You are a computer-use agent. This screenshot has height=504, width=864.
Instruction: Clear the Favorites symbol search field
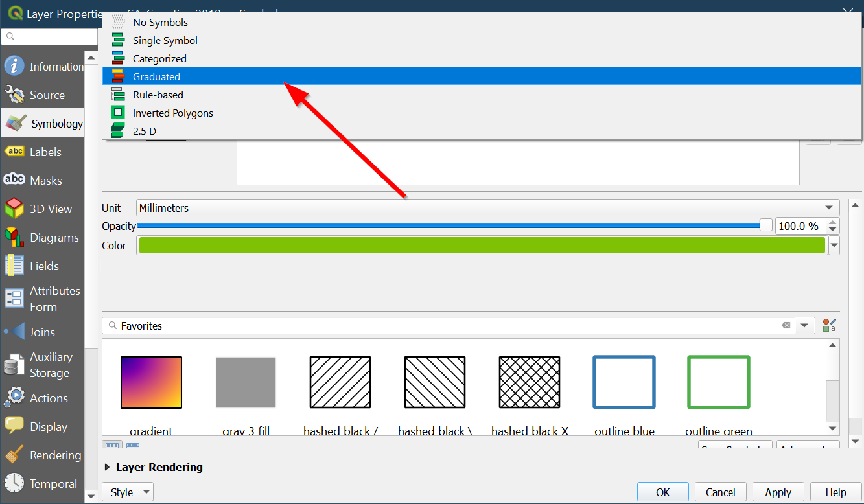pyautogui.click(x=786, y=325)
